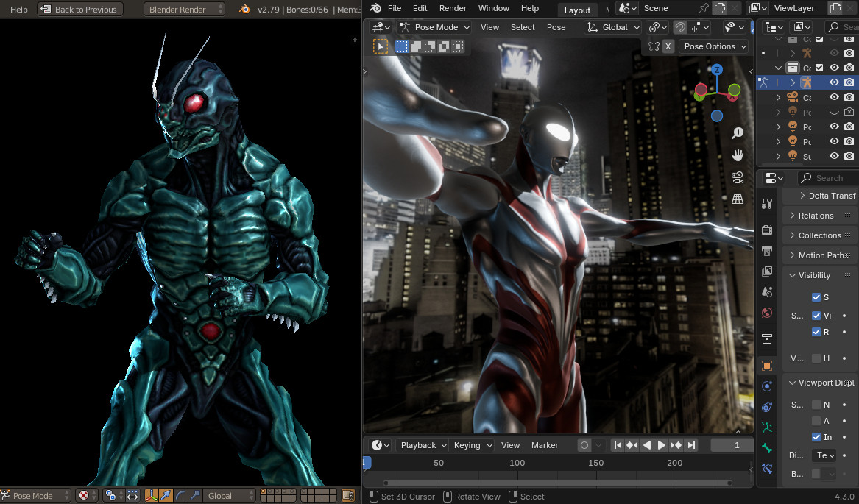Jump to the timeline start frame
Viewport: 859px width, 504px height.
point(618,445)
